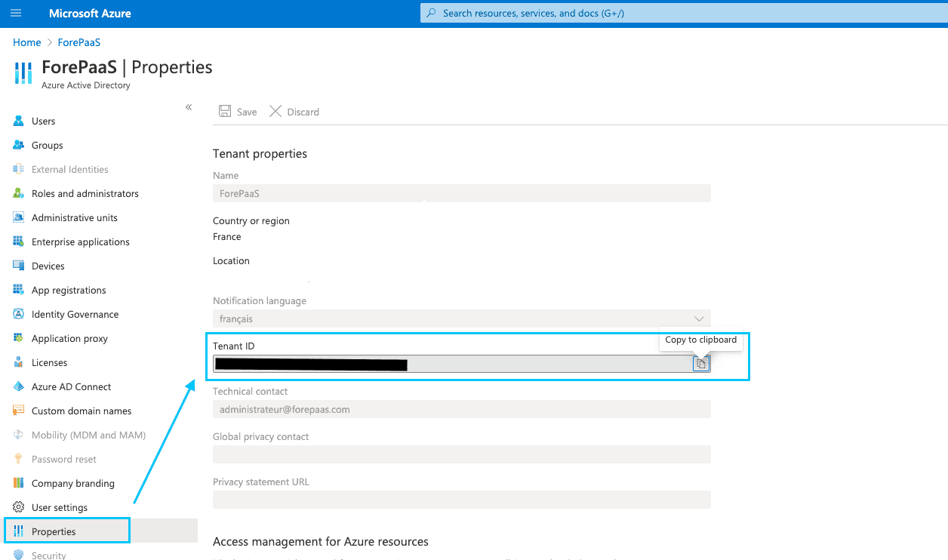This screenshot has width=948, height=560.
Task: Click the Application proxy icon
Action: tap(19, 338)
